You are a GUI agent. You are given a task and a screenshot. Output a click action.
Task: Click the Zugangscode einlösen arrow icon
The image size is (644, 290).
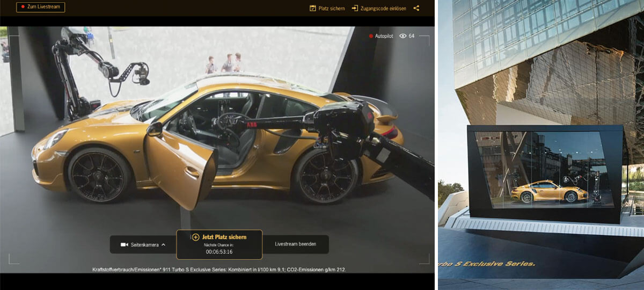[355, 8]
